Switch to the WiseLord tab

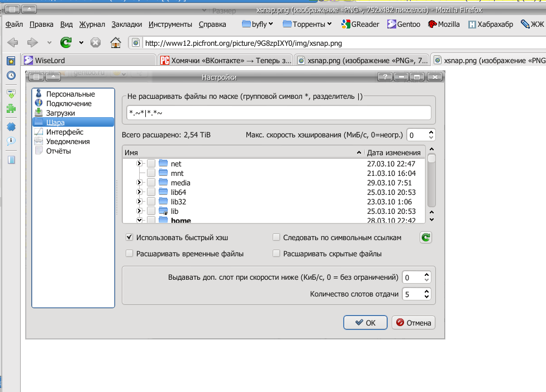tap(88, 60)
